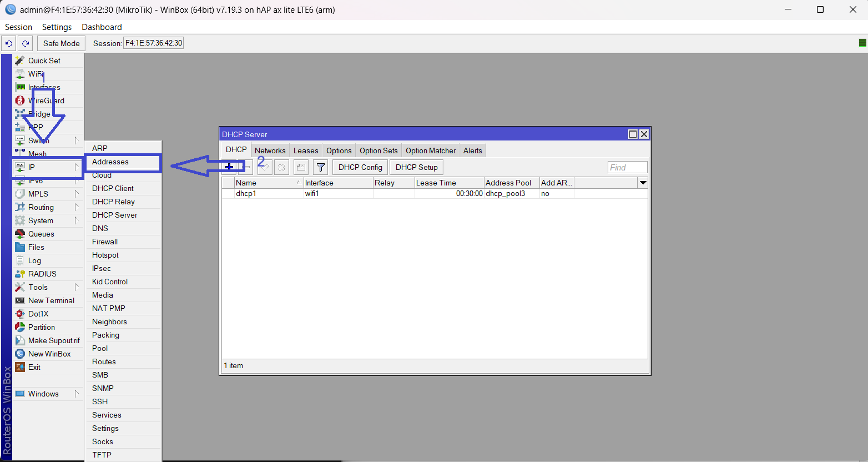Click the Exit icon in the sidebar
This screenshot has width=868, height=462.
[20, 367]
